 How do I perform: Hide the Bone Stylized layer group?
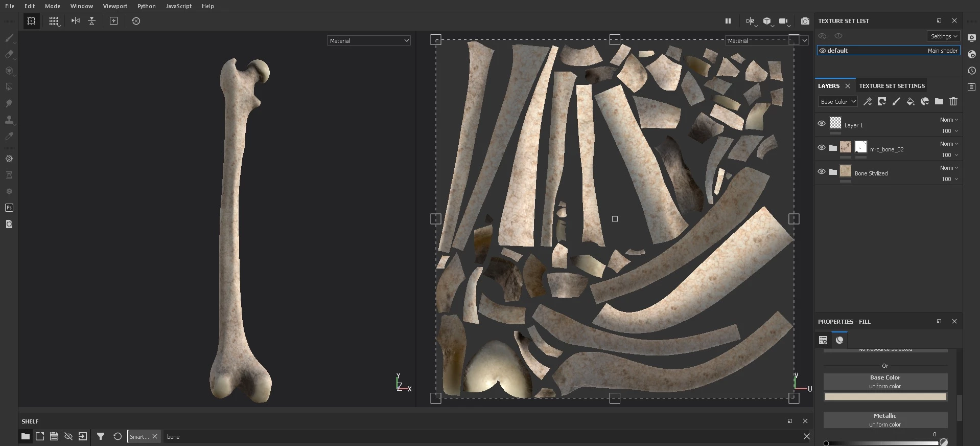pos(821,171)
